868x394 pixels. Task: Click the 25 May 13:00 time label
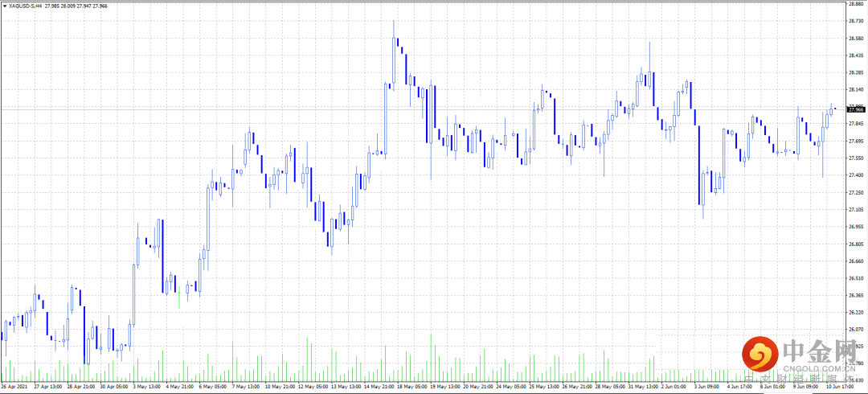pyautogui.click(x=544, y=385)
